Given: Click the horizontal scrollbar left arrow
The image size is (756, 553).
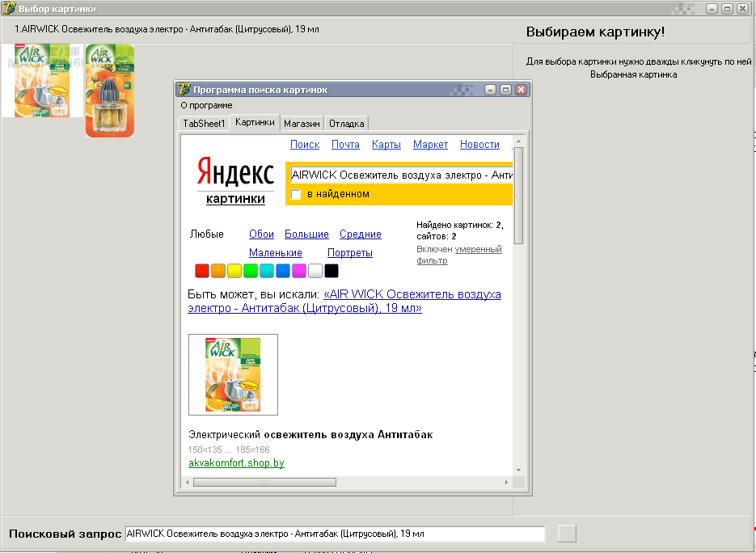Looking at the screenshot, I should (x=188, y=482).
